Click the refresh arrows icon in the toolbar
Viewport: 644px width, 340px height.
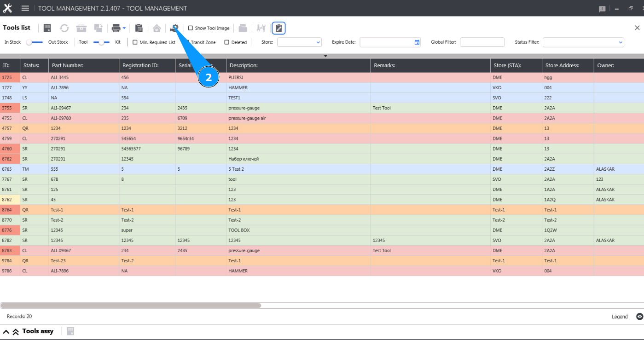(x=64, y=28)
